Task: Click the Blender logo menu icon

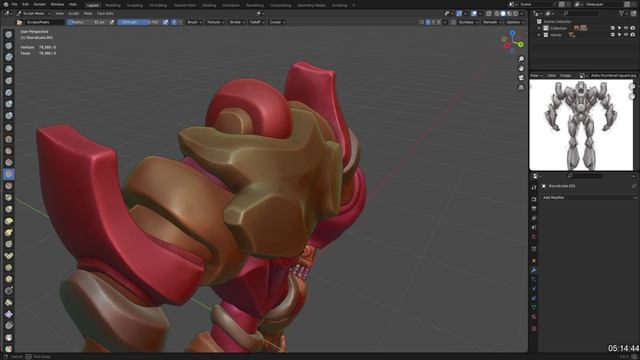Action: tap(6, 4)
